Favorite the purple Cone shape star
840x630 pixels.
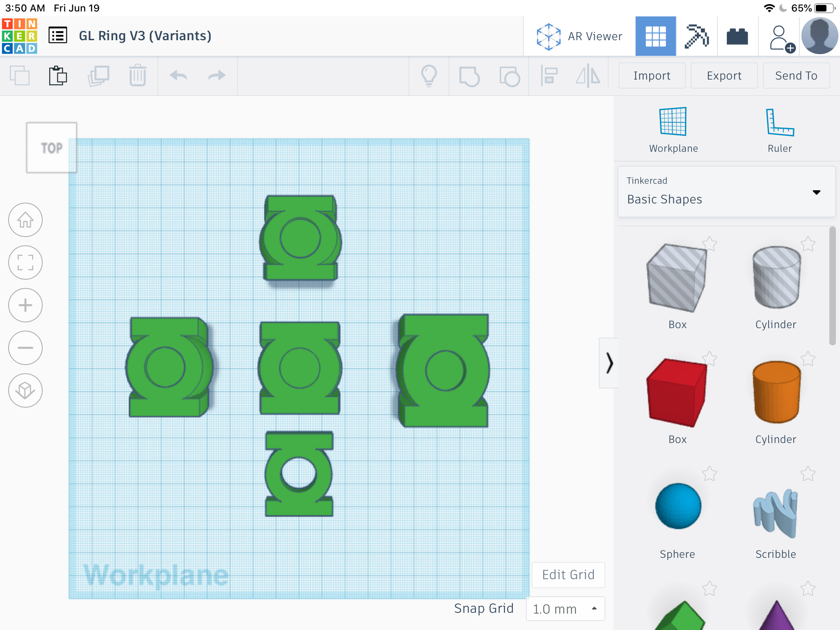tap(808, 589)
